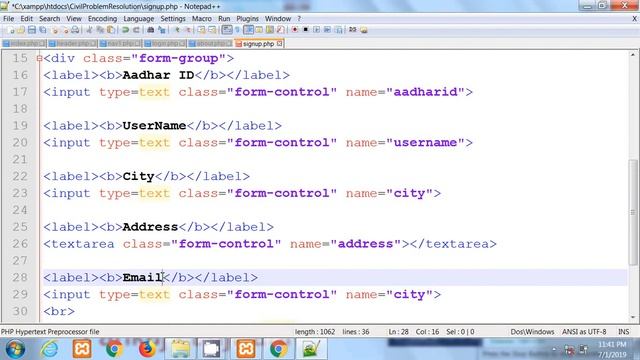
Task: Click 'city' name value on line 29
Action: 409,294
